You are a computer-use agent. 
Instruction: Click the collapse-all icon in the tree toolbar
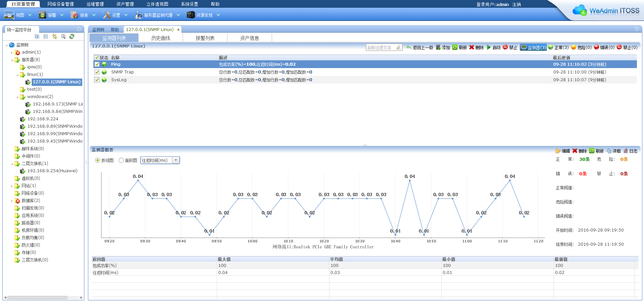[46, 37]
